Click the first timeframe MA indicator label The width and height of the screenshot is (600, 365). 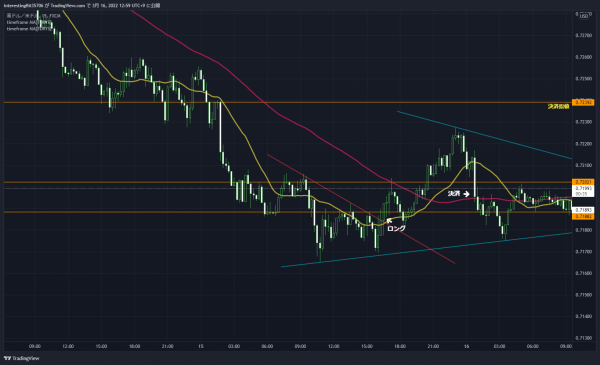point(29,23)
